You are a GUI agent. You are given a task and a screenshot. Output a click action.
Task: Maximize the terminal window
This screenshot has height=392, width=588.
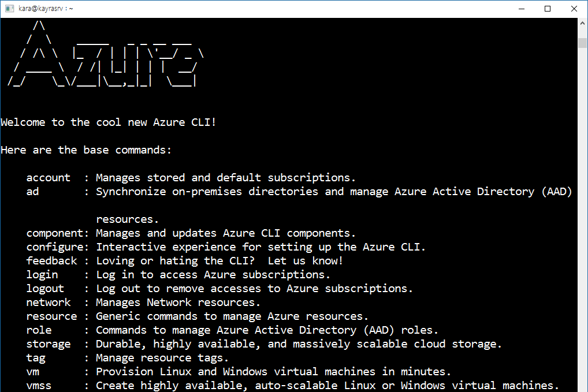548,9
